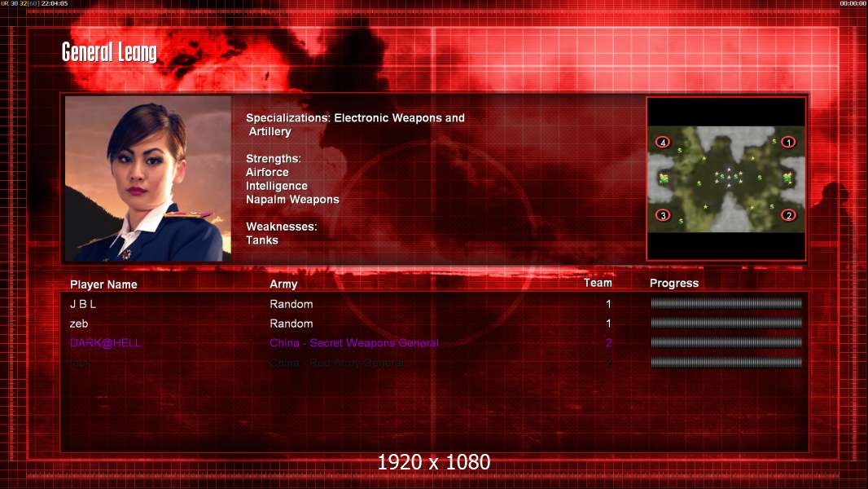Click the 00:00:00 timer in top-right corner

click(853, 3)
